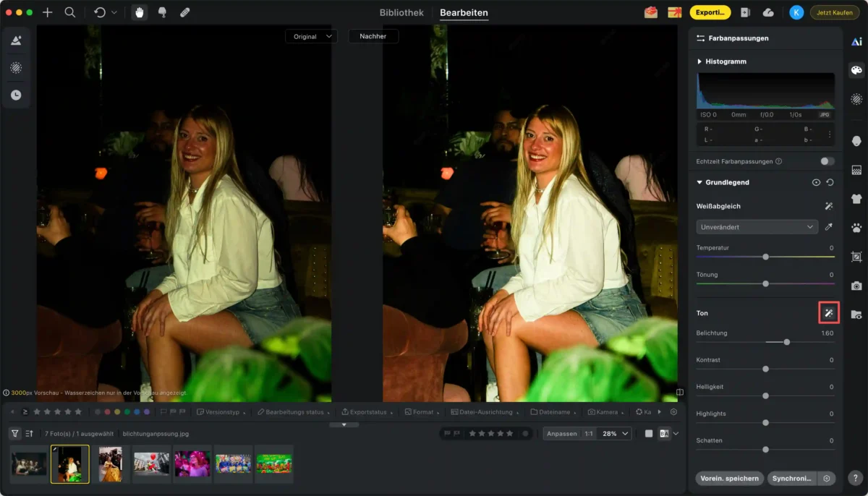This screenshot has height=496, width=868.
Task: Open the Unverändert white balance dropdown
Action: click(757, 227)
